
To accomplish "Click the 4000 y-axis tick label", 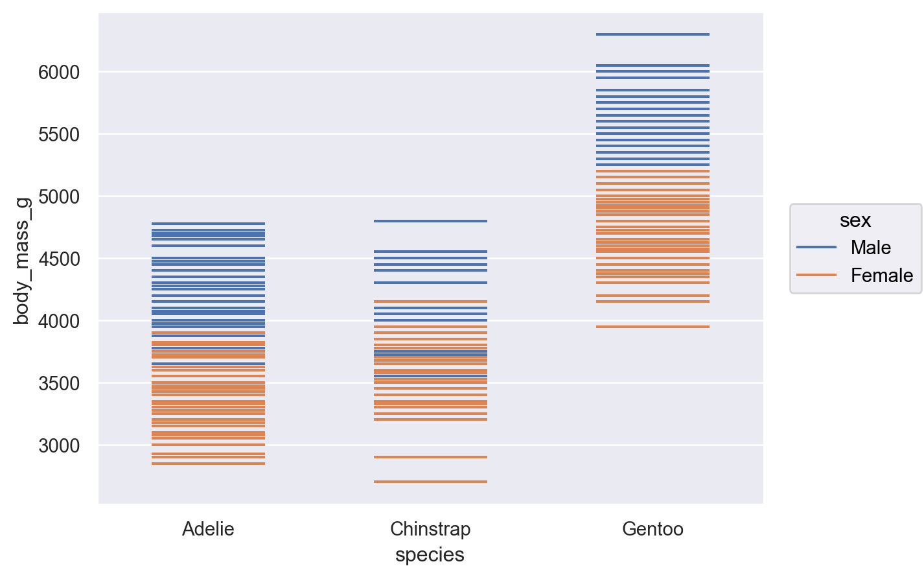I will pos(59,321).
